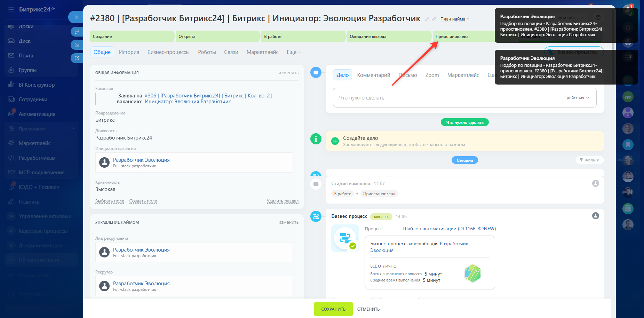Open Автоматизация in the sidebar

pos(37,114)
